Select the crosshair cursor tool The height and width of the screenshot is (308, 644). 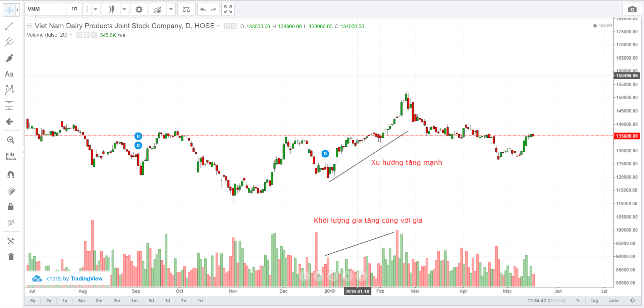(x=9, y=10)
